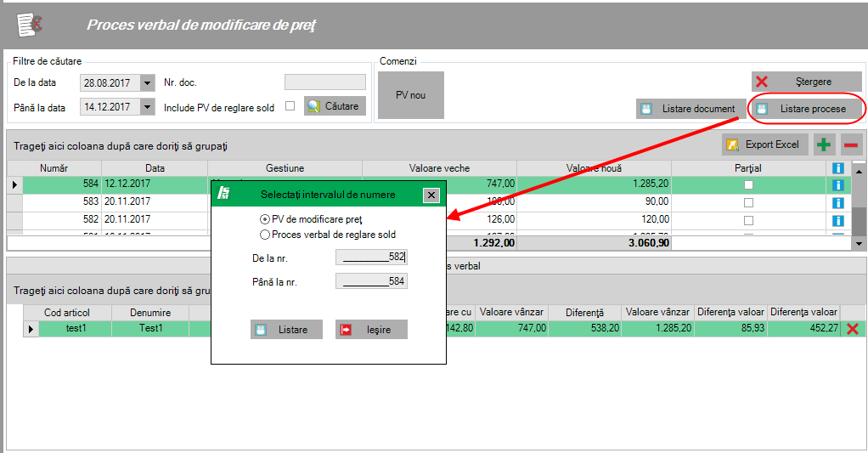
Task: Click the Până la nr. field
Action: pyautogui.click(x=371, y=281)
